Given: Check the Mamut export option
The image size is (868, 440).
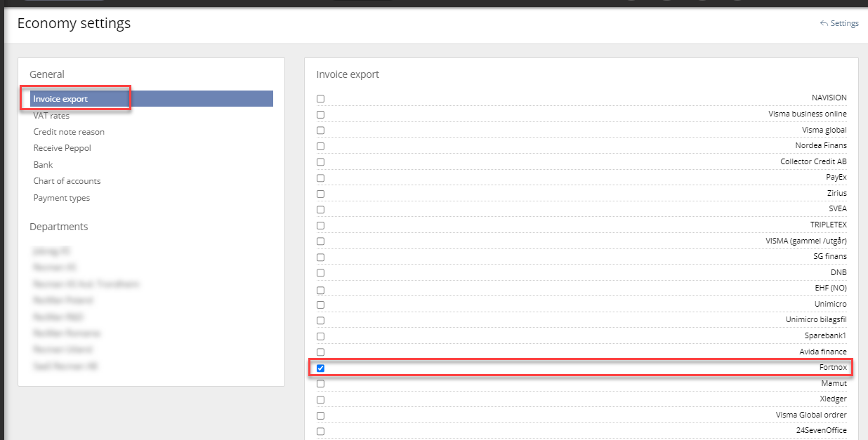Looking at the screenshot, I should click(320, 384).
